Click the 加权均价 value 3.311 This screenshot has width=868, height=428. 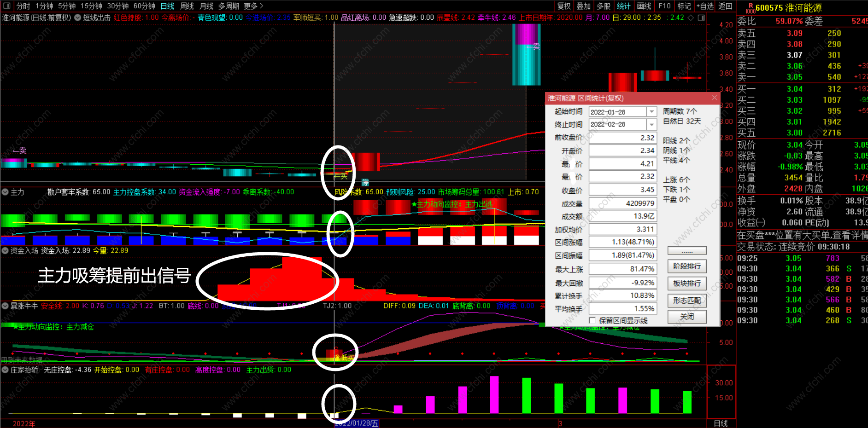(623, 229)
